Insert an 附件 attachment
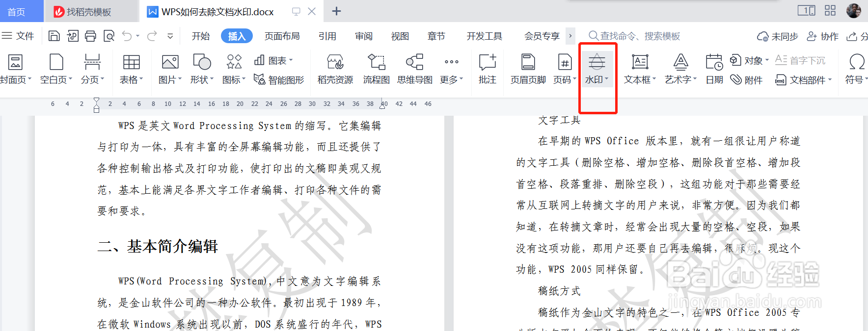This screenshot has width=868, height=331. click(x=746, y=79)
